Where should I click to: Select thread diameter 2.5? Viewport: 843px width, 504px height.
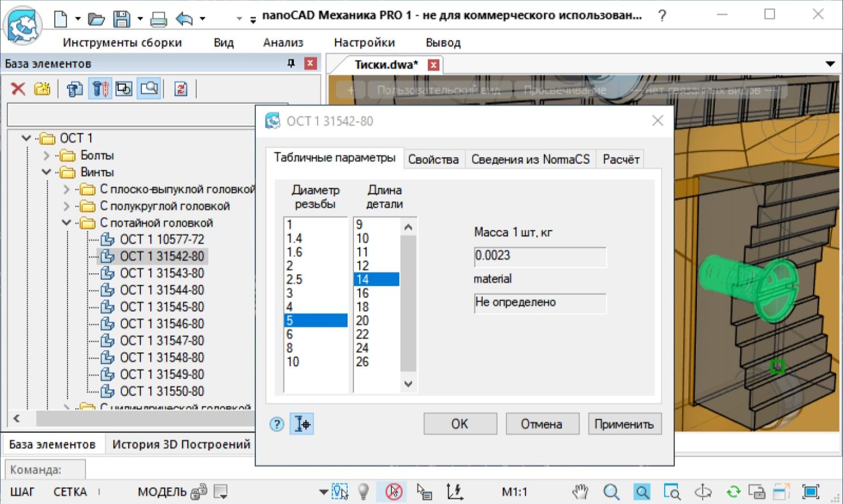[315, 279]
